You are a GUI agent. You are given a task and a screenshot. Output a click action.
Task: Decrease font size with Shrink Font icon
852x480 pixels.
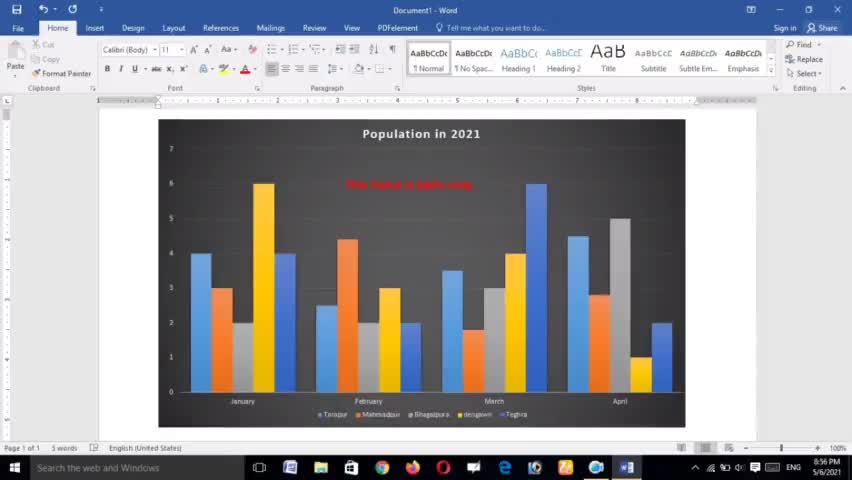pyautogui.click(x=208, y=50)
